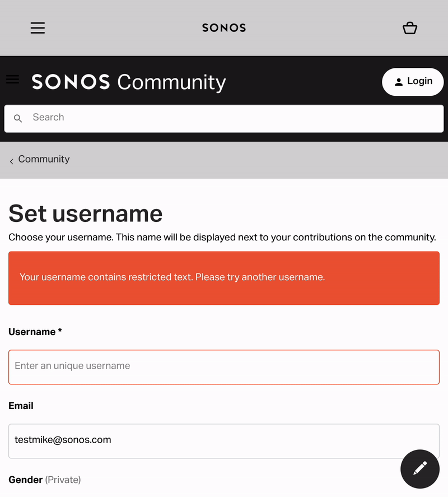Screen dimensions: 448x497
Task: Click the SONOS logo in the top bar
Action: 224,28
